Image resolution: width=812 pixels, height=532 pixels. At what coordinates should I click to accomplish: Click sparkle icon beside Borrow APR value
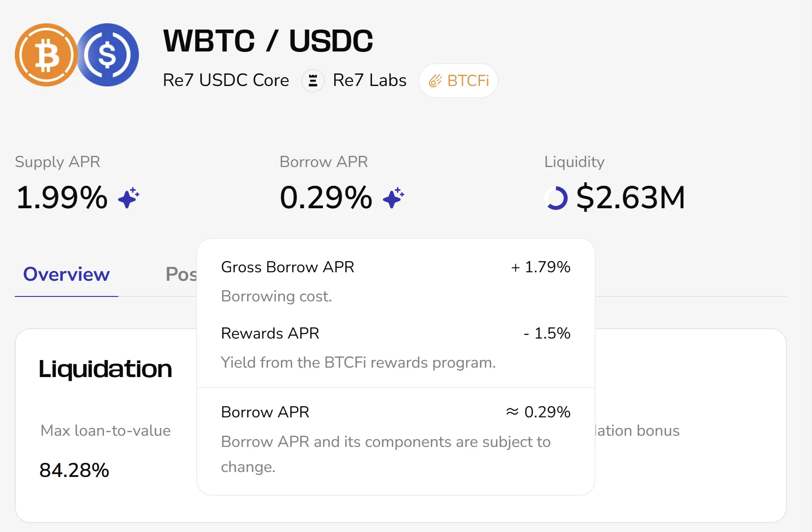point(393,198)
